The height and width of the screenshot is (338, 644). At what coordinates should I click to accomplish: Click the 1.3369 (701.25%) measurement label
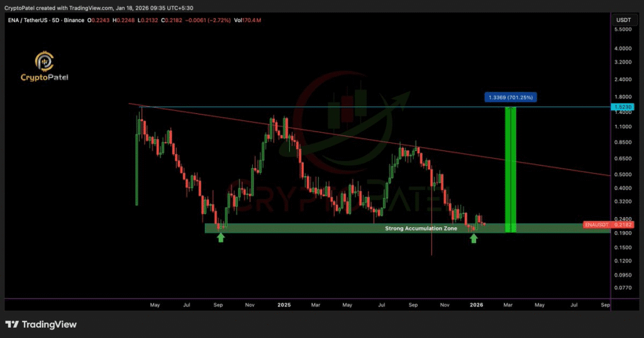[x=511, y=98]
